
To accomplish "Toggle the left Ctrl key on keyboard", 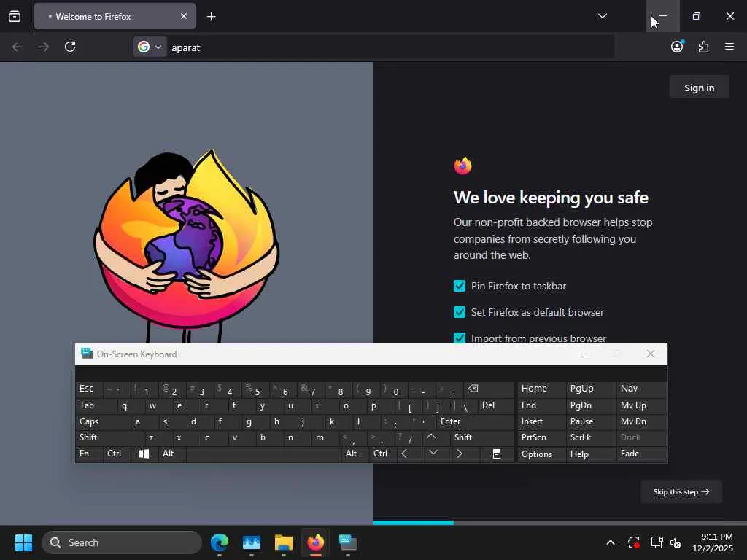I will click(117, 454).
